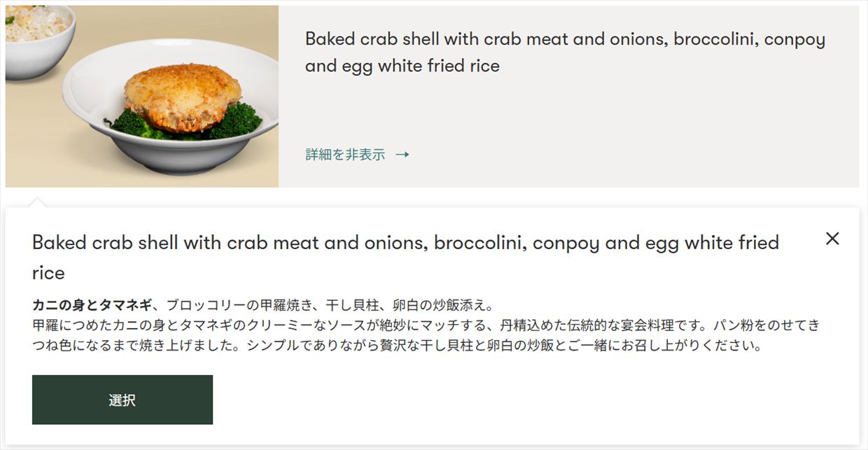The image size is (868, 450).
Task: Click the word "rice" on heading's second line
Action: [x=48, y=273]
